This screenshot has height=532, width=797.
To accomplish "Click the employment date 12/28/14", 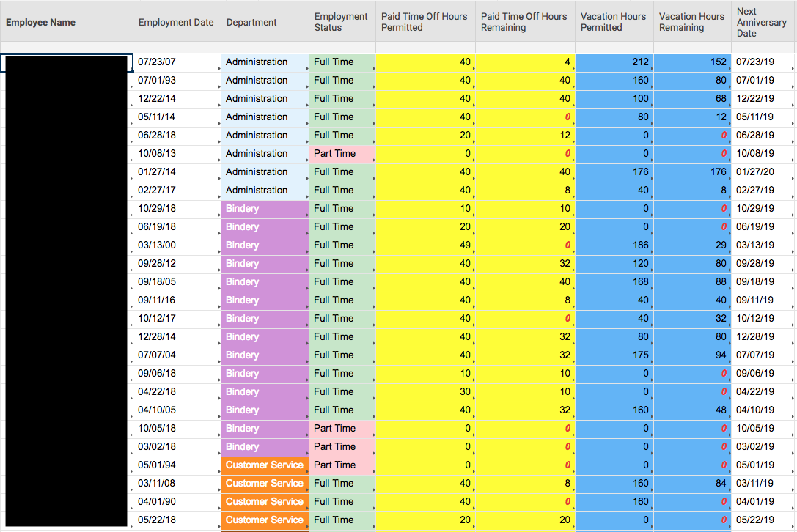I will point(177,336).
